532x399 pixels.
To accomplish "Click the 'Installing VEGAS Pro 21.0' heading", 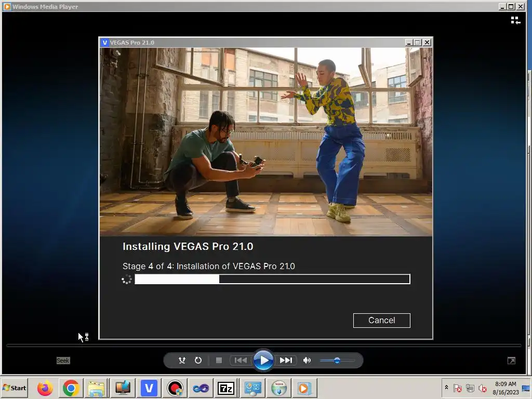I will tap(188, 246).
